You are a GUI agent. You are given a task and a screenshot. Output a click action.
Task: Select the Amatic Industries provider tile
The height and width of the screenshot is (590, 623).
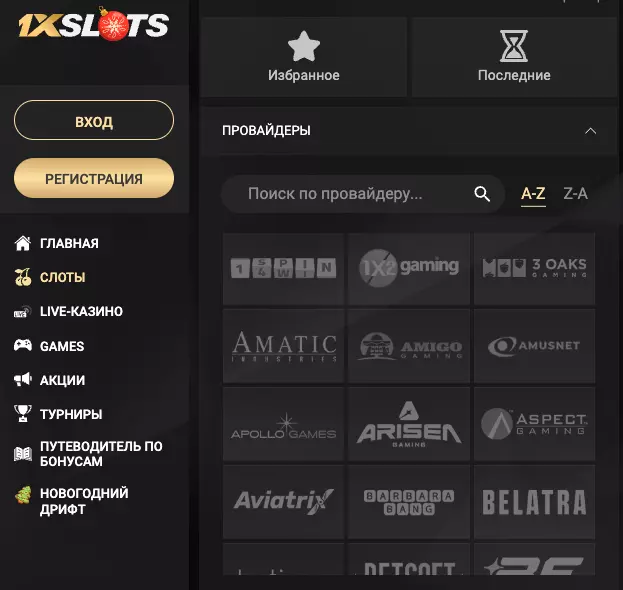[x=284, y=346]
